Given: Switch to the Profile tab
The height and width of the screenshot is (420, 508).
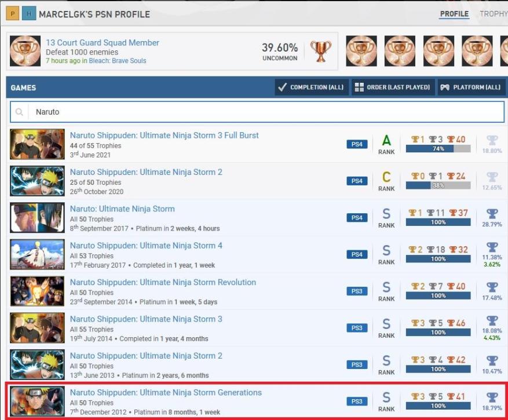Looking at the screenshot, I should click(x=454, y=14).
